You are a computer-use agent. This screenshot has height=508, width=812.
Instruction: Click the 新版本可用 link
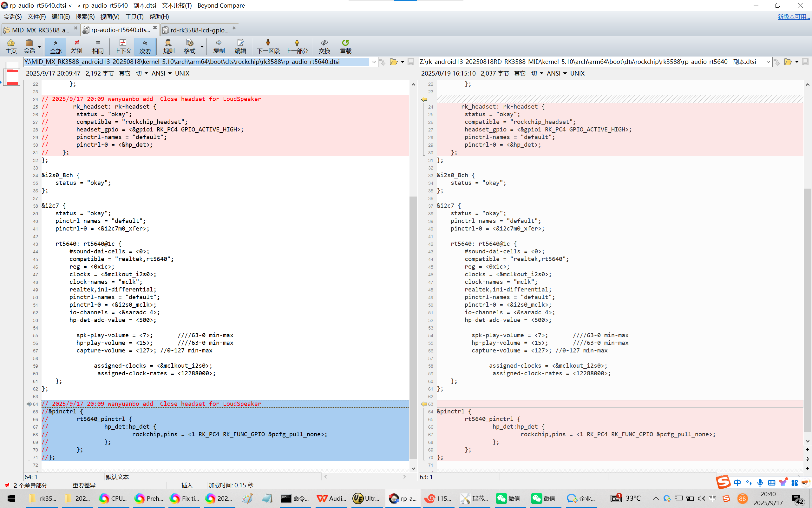pos(793,17)
